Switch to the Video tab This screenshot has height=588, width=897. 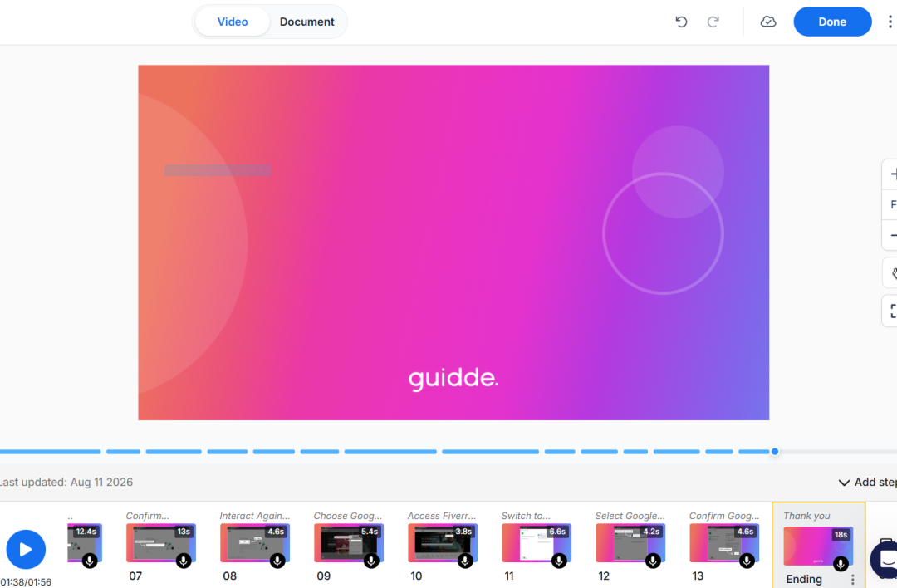point(233,22)
